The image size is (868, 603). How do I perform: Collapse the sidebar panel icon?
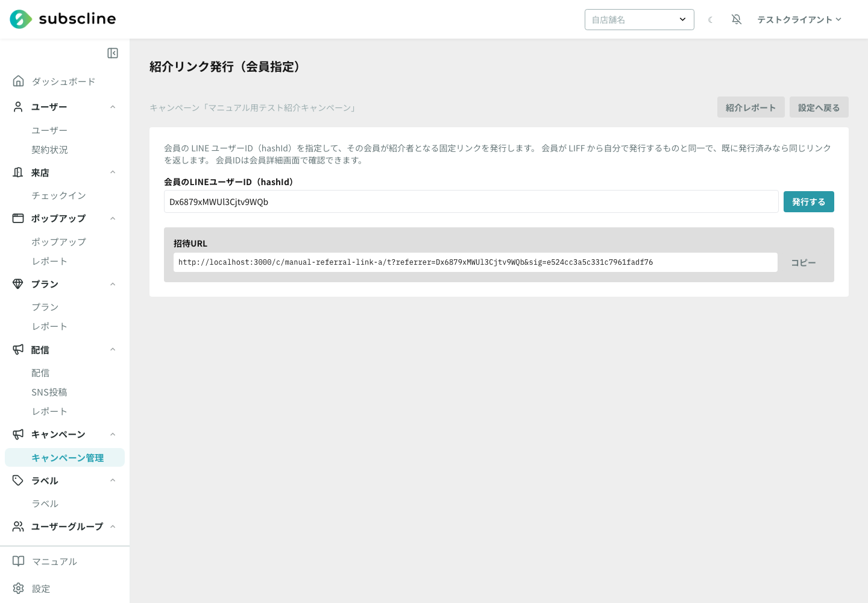pos(113,53)
